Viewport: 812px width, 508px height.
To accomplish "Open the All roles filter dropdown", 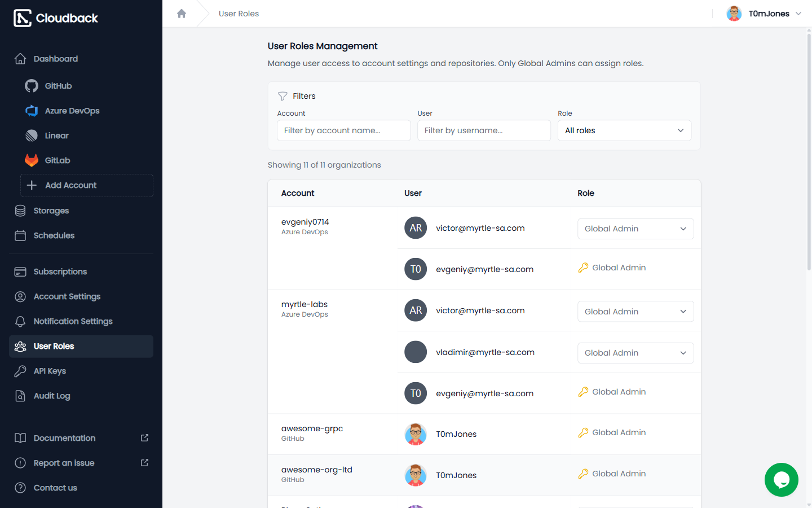I will (624, 130).
